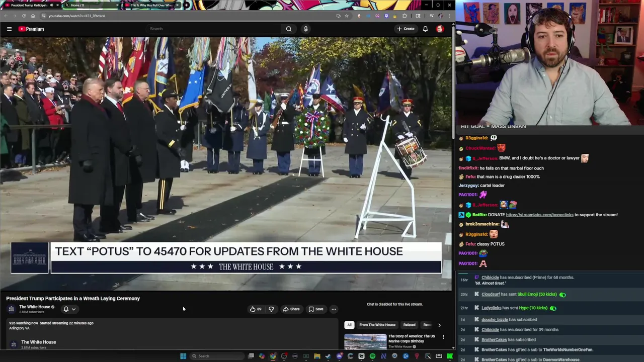Click BrotherCakes has subscribed entry
644x362 pixels.
(509, 340)
